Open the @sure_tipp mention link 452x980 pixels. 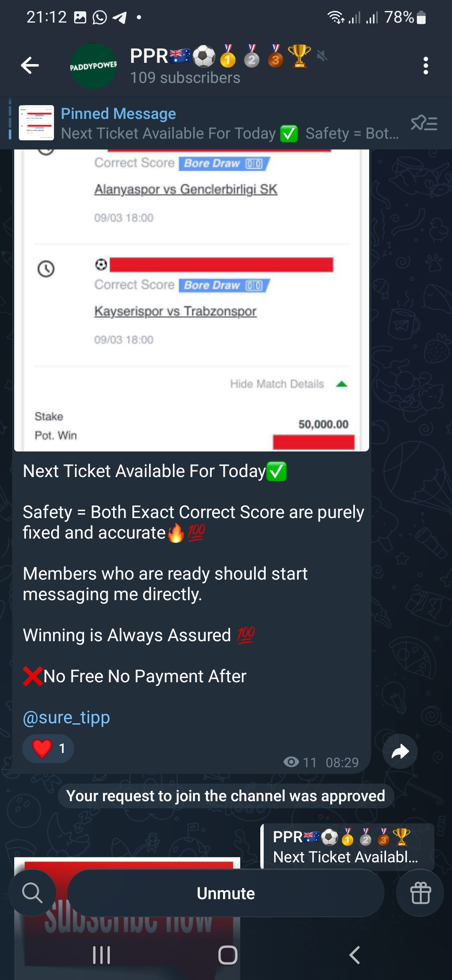[67, 717]
